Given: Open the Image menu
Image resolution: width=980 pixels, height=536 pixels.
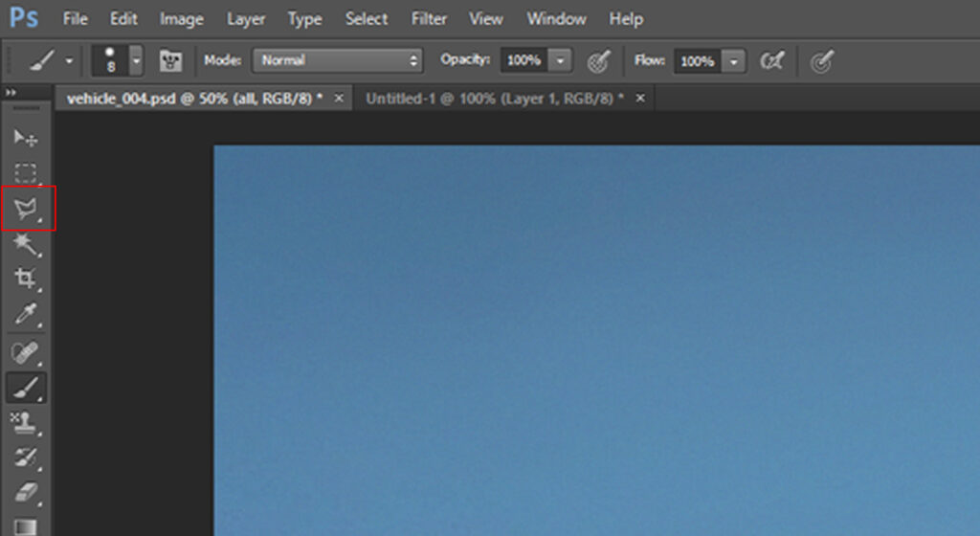Looking at the screenshot, I should point(181,19).
